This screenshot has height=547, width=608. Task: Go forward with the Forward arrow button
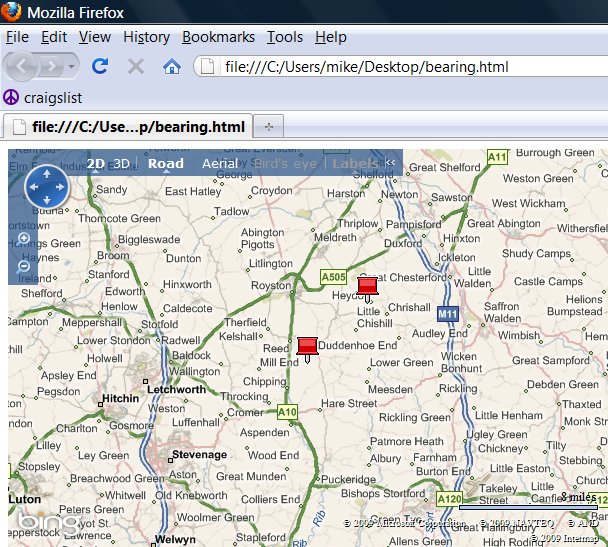click(51, 67)
